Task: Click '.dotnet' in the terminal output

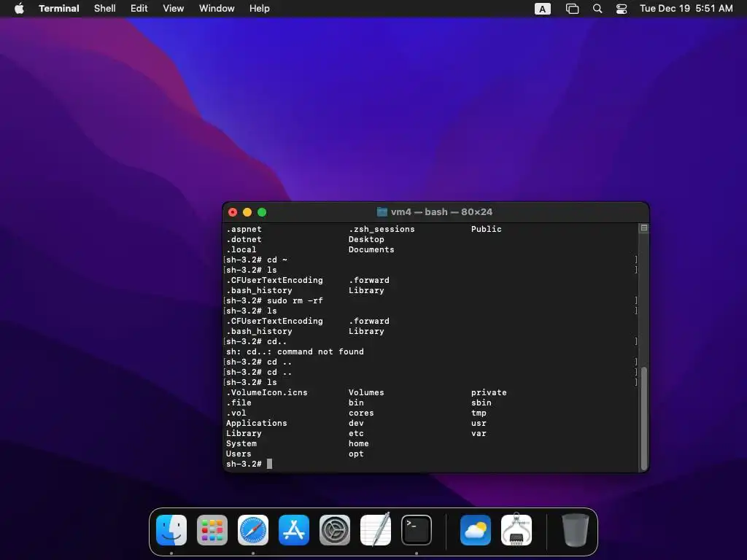Action: (x=244, y=239)
